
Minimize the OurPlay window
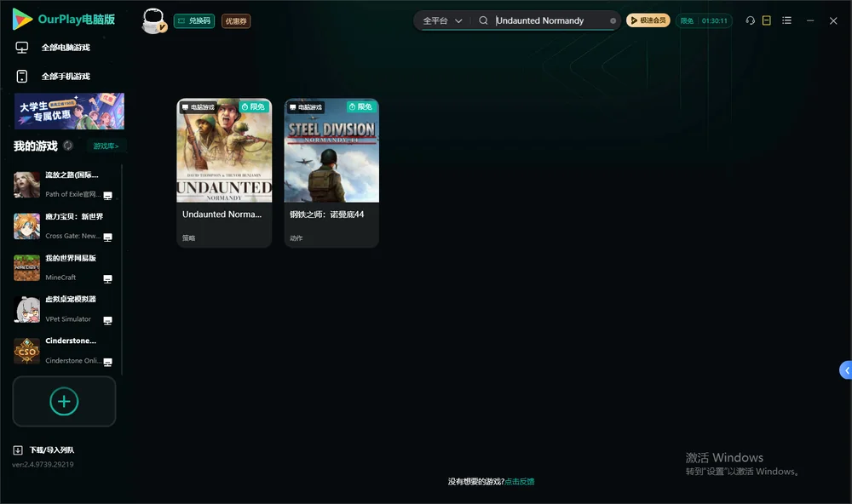coord(810,20)
